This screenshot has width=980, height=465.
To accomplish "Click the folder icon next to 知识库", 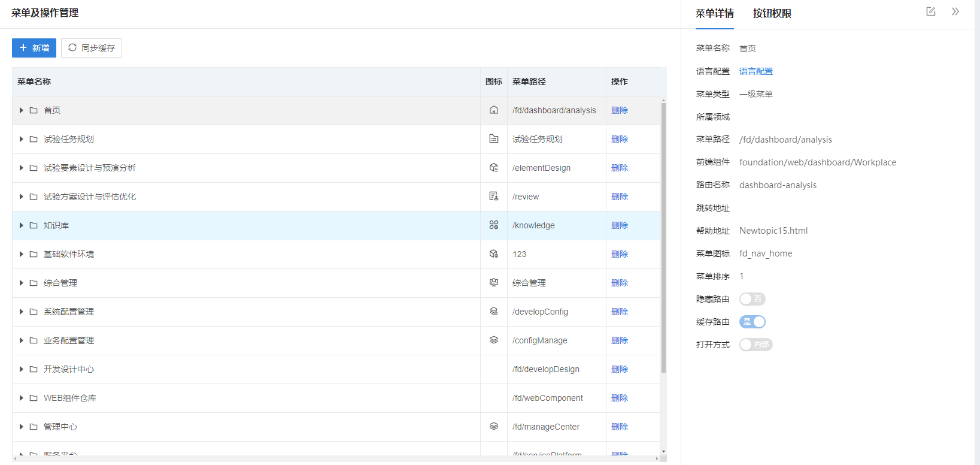I will [34, 225].
